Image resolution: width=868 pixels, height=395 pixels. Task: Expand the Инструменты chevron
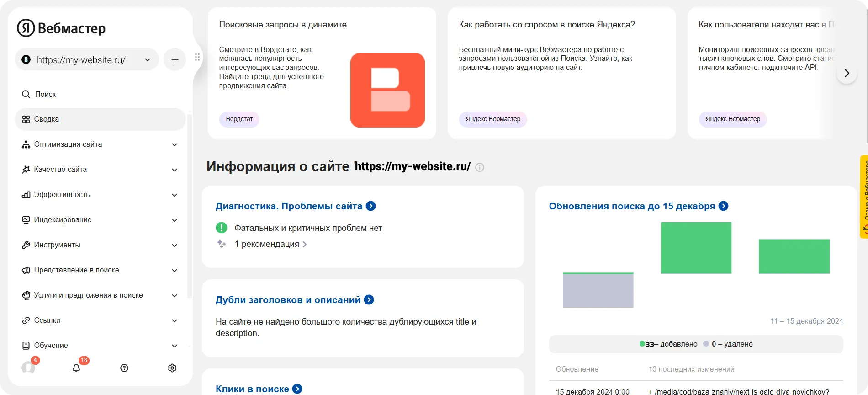175,246
